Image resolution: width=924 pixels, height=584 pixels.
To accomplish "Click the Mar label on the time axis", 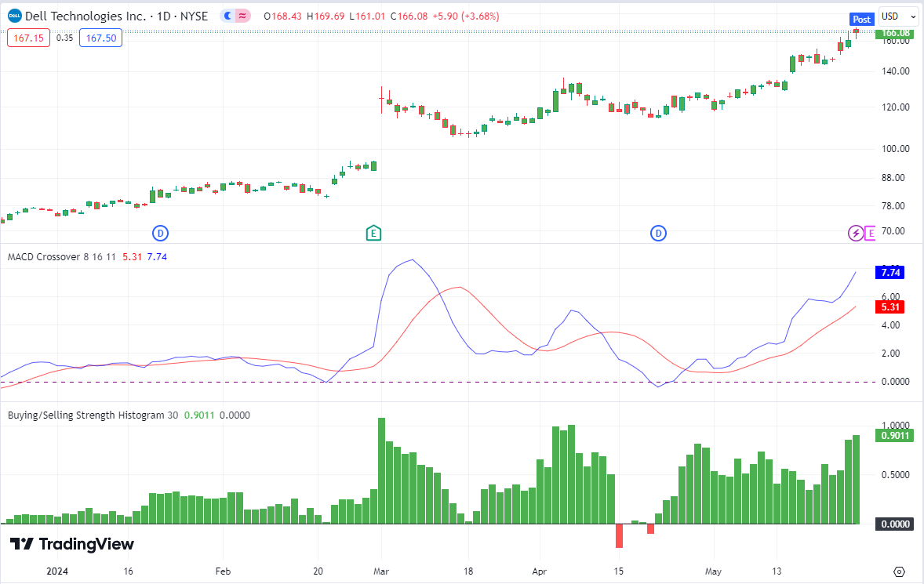I will click(381, 571).
